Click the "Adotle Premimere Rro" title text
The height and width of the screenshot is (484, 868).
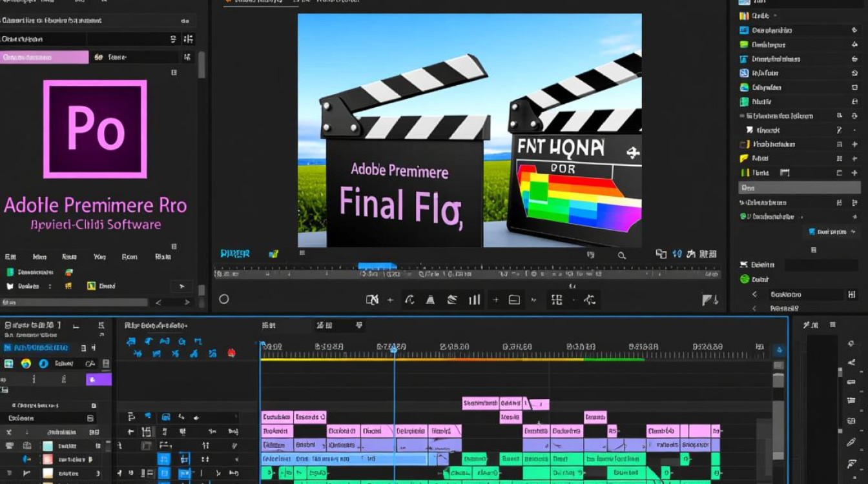[x=96, y=206]
